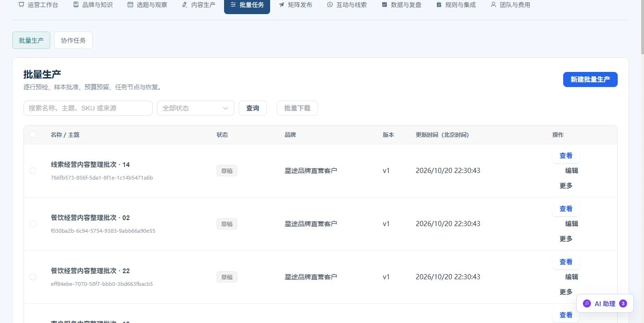Open 更多 menu for 线索经营内容整理批次 · 14
The height and width of the screenshot is (323, 644).
pos(566,186)
